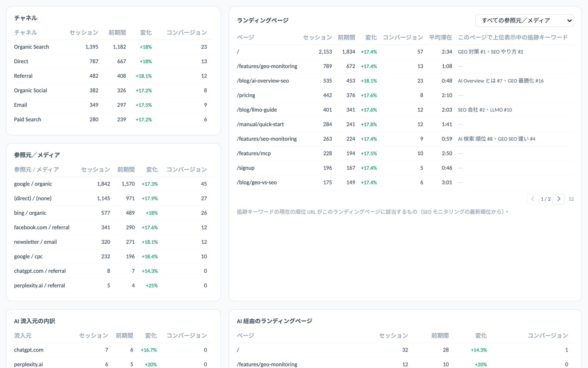Image resolution: width=588 pixels, height=368 pixels.
Task: Click the セッション header in チャネル table
Action: point(84,33)
